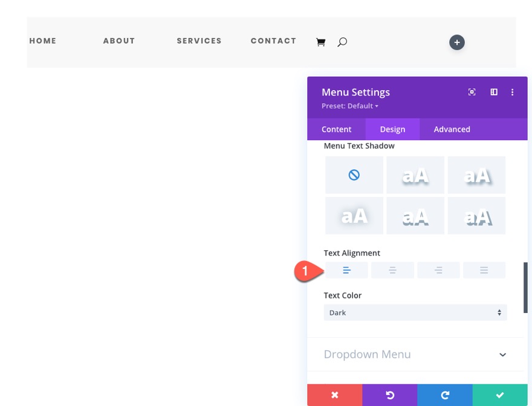The image size is (532, 406).
Task: Switch to the Advanced tab
Action: click(x=451, y=129)
